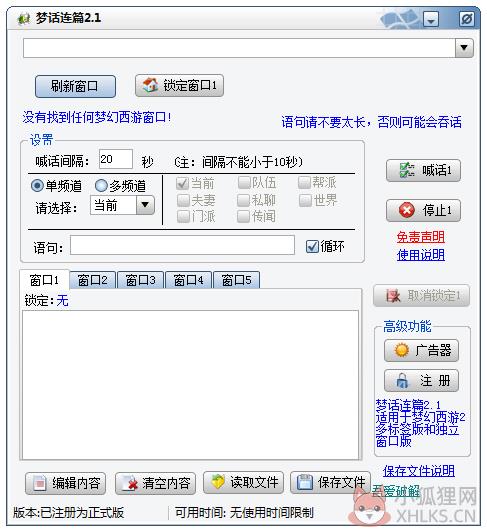
Task: Switch to the 窗口1 tab
Action: point(44,280)
